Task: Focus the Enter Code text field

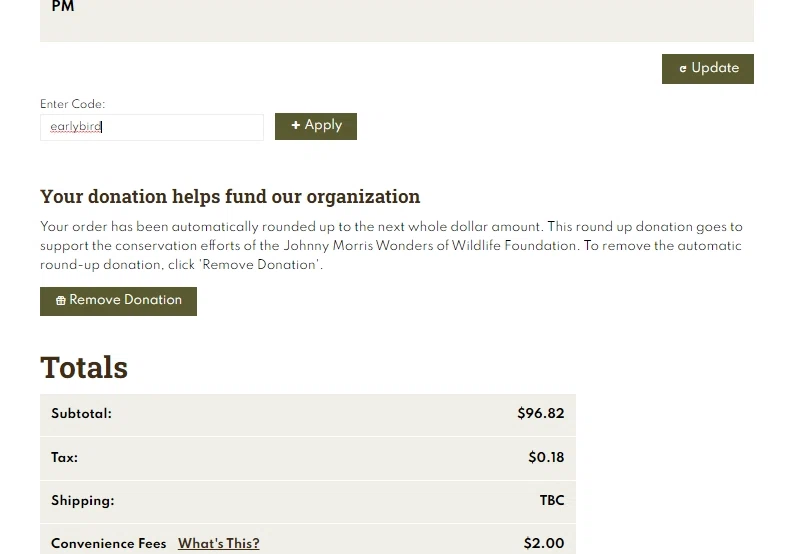Action: [x=151, y=127]
